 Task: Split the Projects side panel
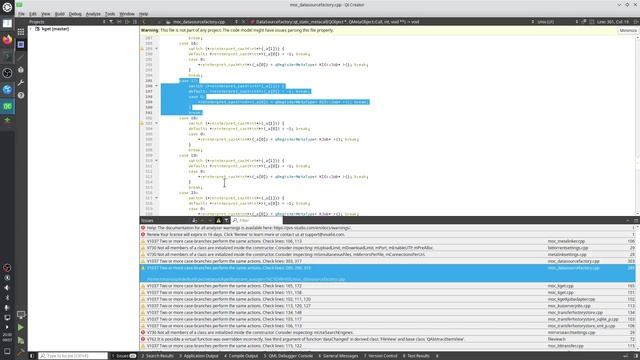coord(127,22)
